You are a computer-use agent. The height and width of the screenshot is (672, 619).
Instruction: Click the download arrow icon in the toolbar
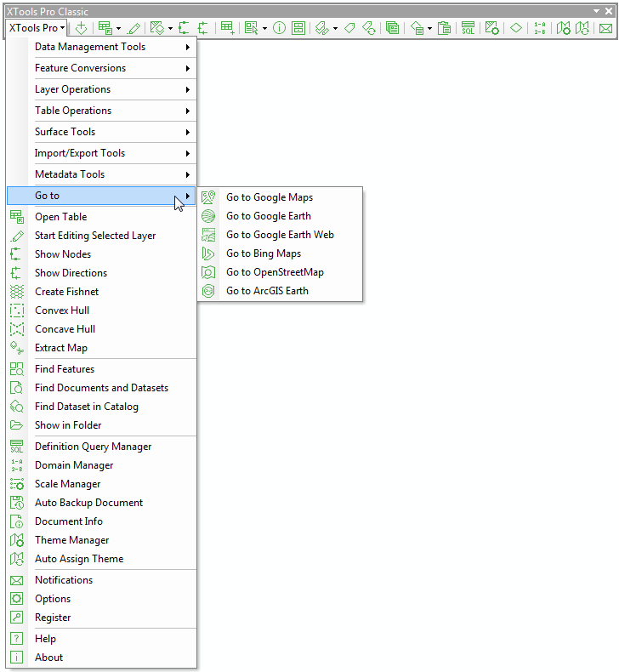pyautogui.click(x=81, y=28)
